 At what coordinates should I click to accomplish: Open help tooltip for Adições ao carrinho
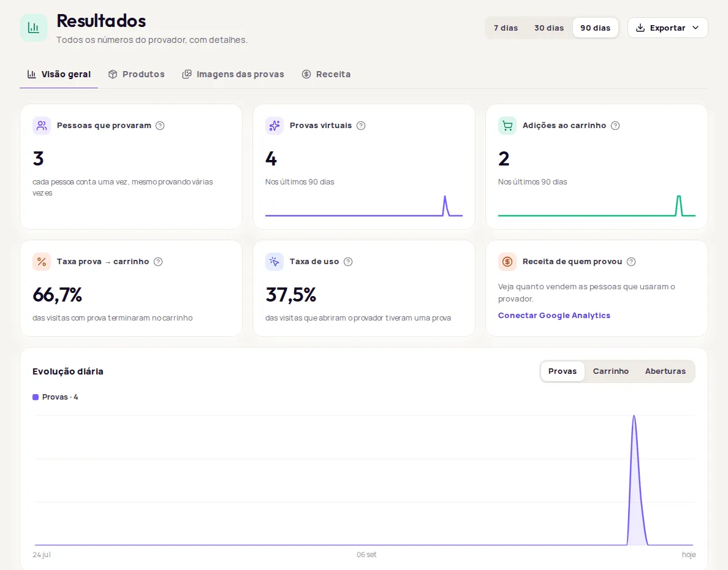615,126
